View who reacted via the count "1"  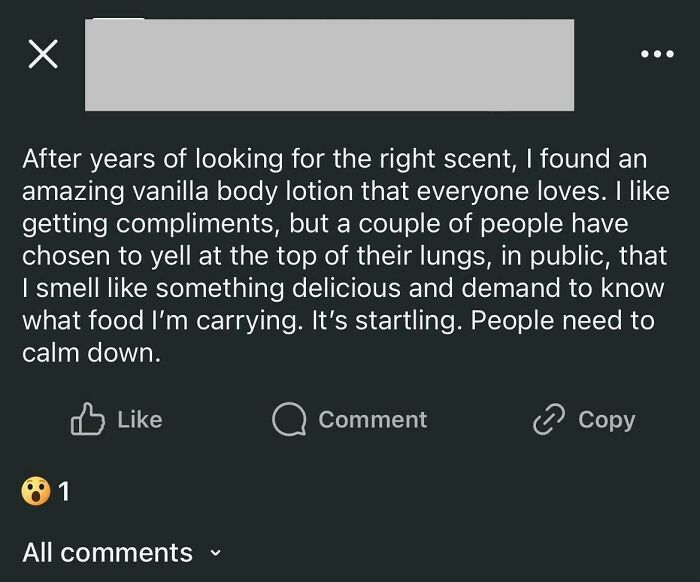point(64,491)
